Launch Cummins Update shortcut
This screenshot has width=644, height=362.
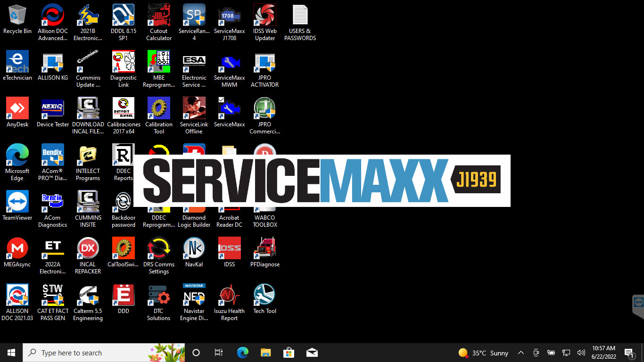tap(88, 69)
